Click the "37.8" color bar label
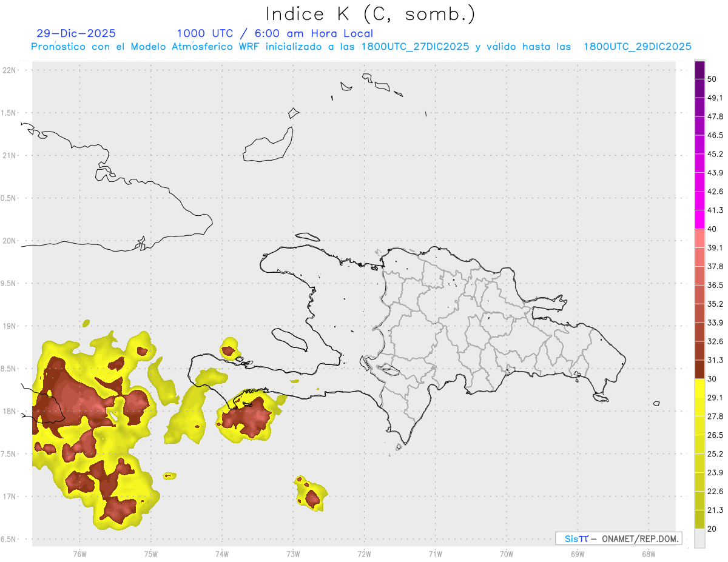Viewport: 728px width, 562px height. click(x=715, y=266)
